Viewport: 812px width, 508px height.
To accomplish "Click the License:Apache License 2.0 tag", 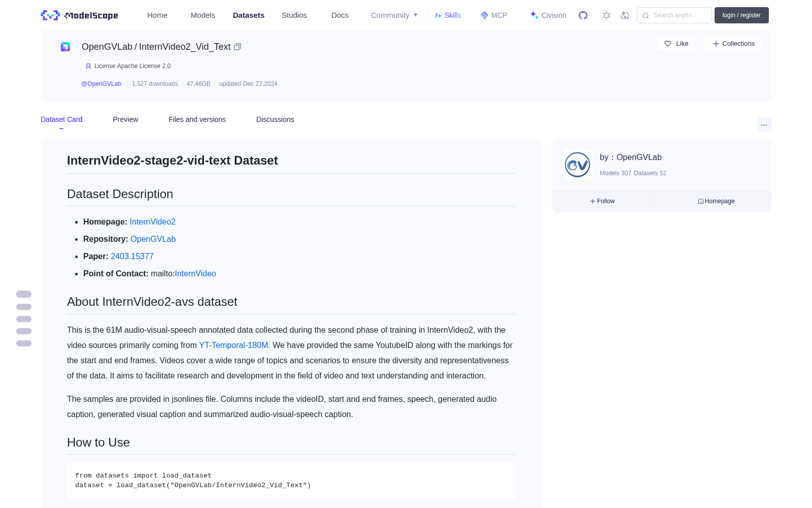I will click(127, 66).
